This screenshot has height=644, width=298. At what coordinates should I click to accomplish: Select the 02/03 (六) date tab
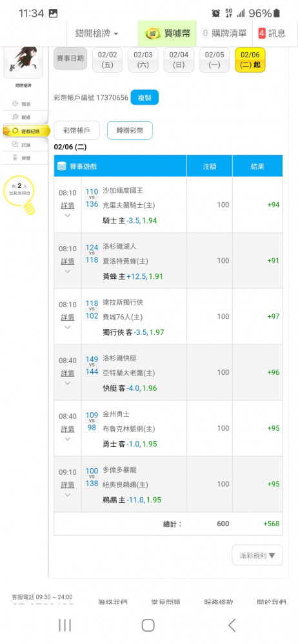[143, 60]
